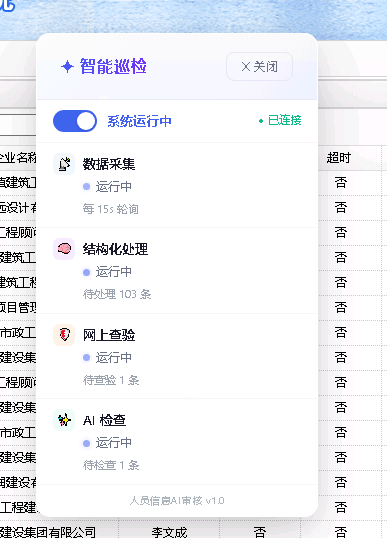Click the 李文成 name cell in table
Image resolution: width=387 pixels, height=538 pixels.
pos(169,532)
